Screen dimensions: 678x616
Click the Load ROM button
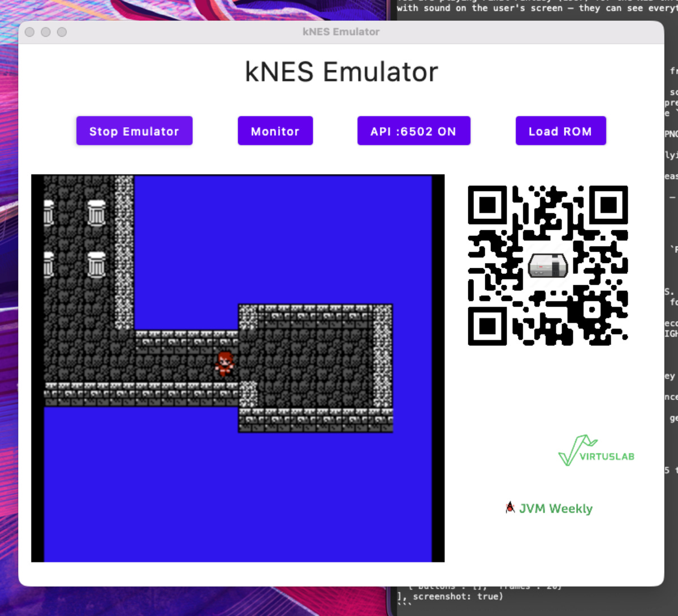tap(560, 131)
